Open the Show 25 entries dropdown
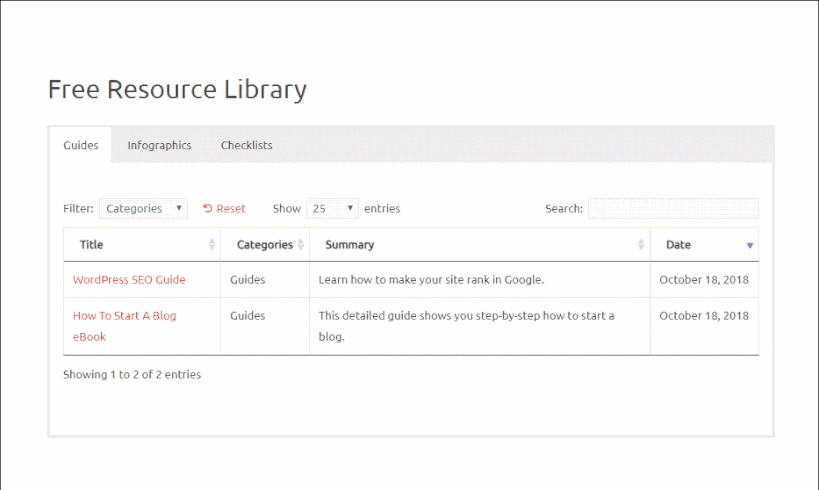Screen dimensions: 819x490 point(332,208)
